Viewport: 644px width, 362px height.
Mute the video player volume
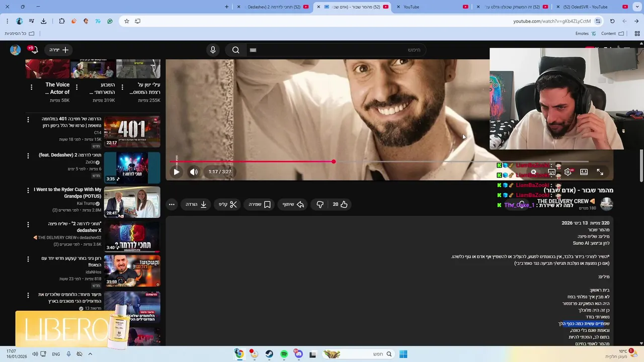pyautogui.click(x=194, y=172)
